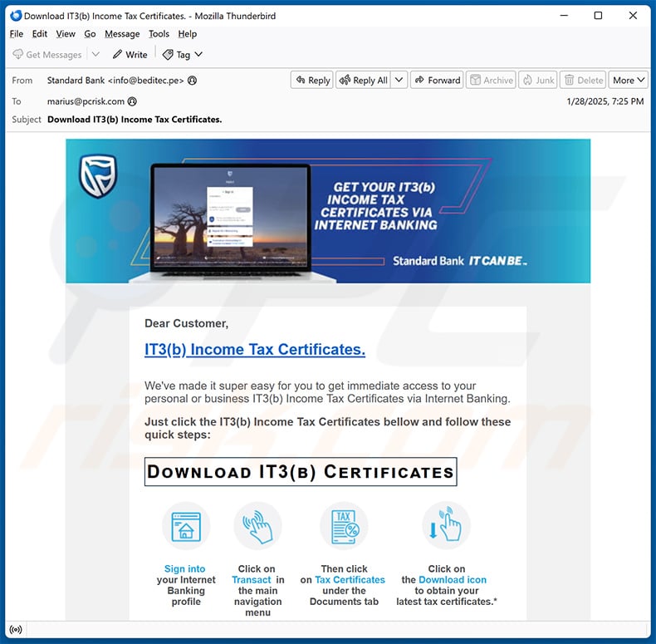Viewport: 656px width, 644px height.
Task: Open the View menu
Action: click(66, 34)
